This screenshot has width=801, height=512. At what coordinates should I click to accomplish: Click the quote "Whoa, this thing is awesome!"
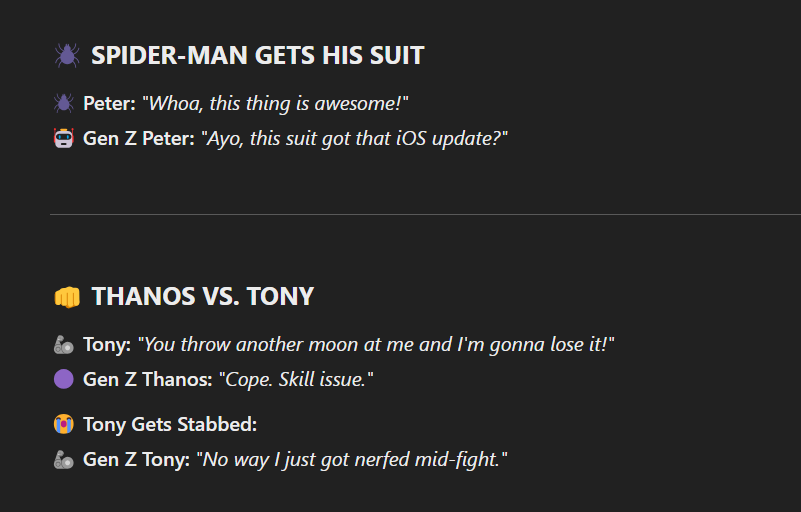click(x=276, y=103)
